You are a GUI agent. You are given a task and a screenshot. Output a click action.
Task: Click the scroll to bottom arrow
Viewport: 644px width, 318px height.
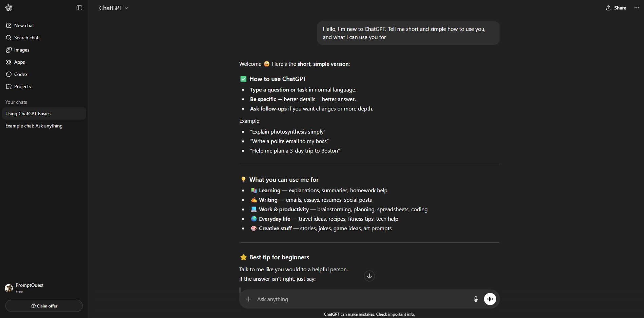click(369, 276)
